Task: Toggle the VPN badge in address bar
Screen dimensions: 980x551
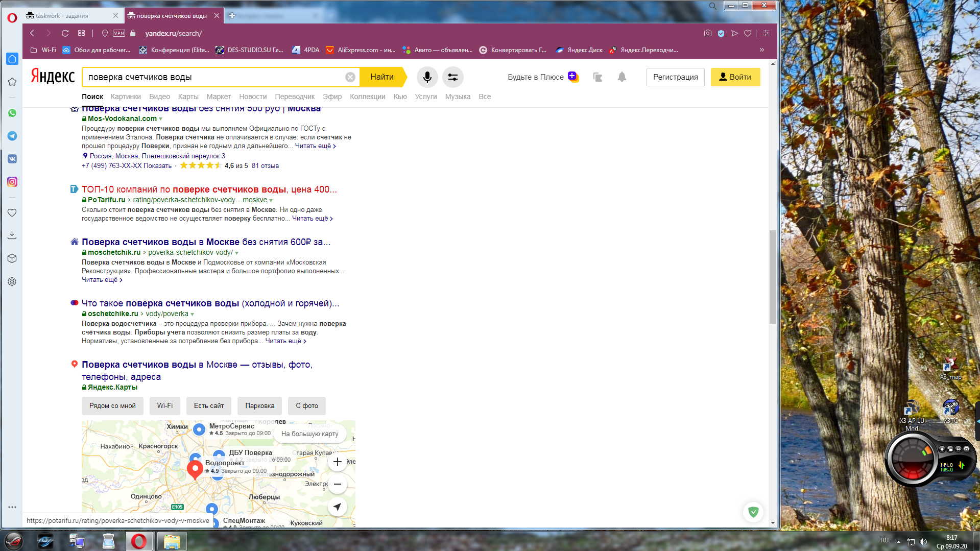Action: (x=119, y=33)
